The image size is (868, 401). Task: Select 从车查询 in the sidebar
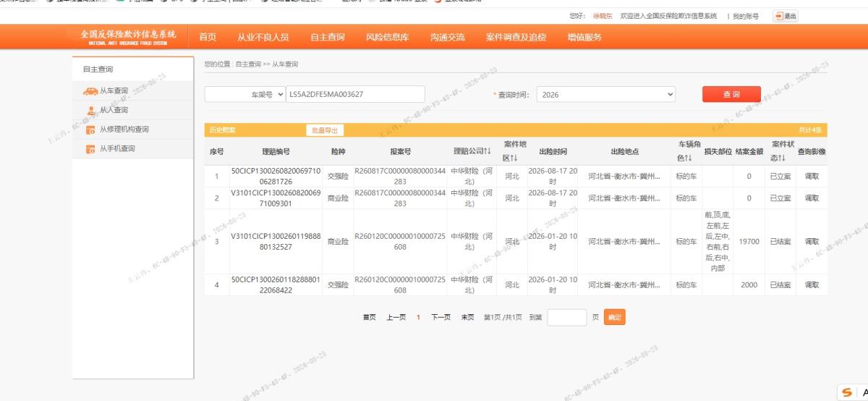(114, 91)
